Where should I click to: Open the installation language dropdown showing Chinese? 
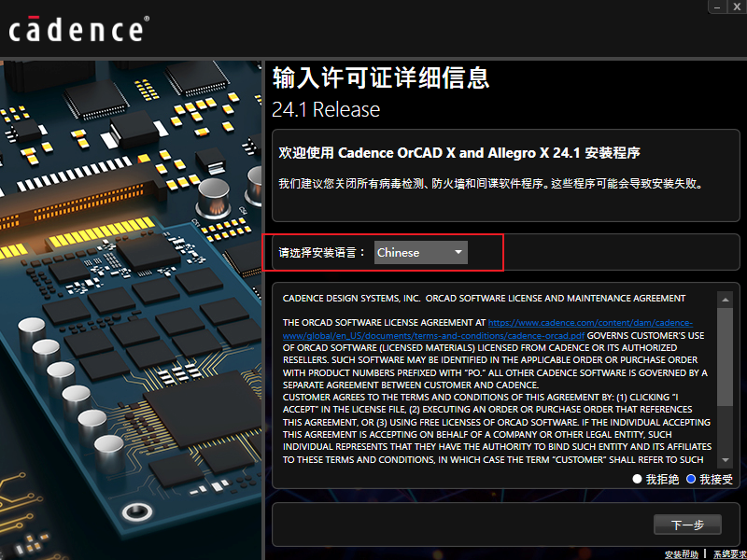421,252
